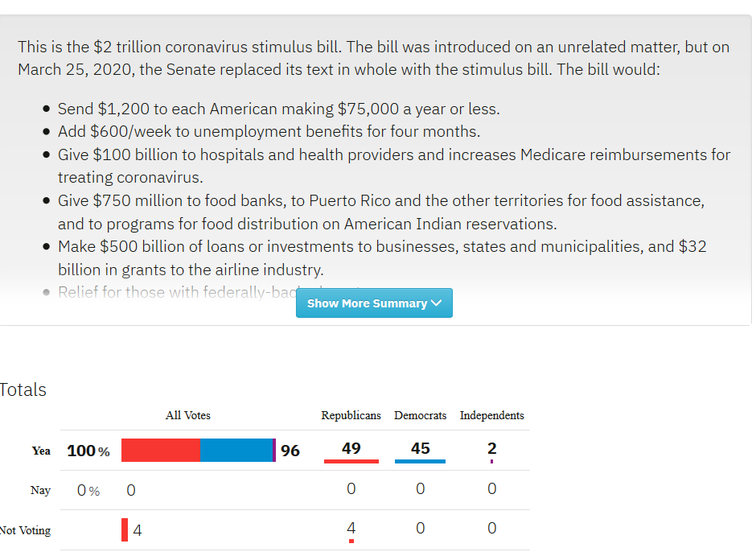Click the small red Not Voting bar

click(x=125, y=530)
